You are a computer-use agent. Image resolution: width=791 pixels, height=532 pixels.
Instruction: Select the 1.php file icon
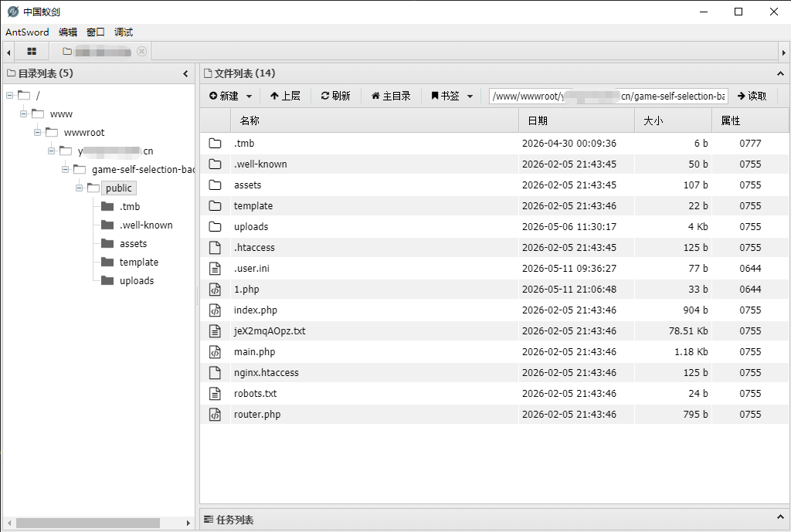click(215, 290)
